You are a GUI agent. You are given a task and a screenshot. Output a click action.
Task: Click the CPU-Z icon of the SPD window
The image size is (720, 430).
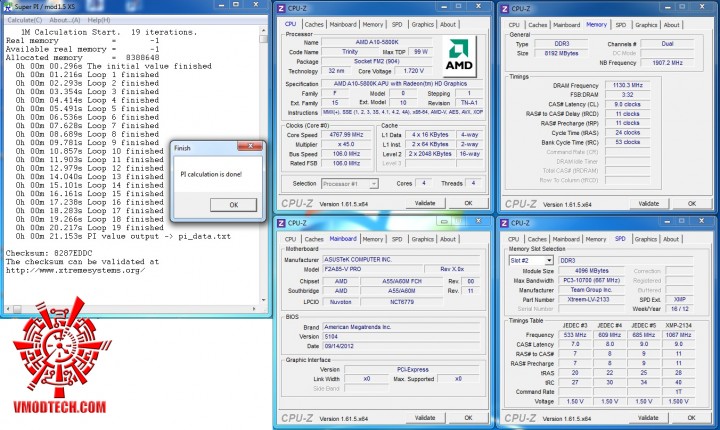[x=504, y=223]
